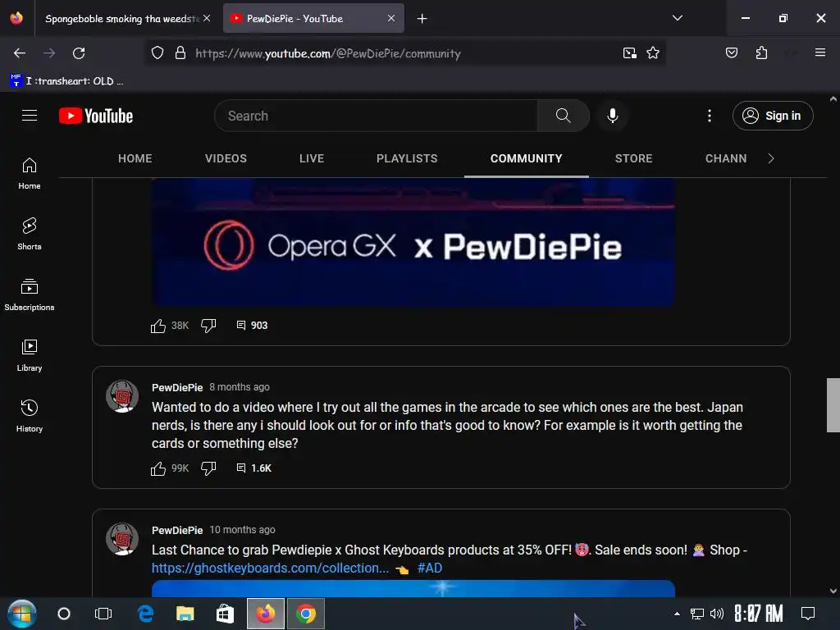Toggle picture-in-picture icon in address bar

pos(630,53)
